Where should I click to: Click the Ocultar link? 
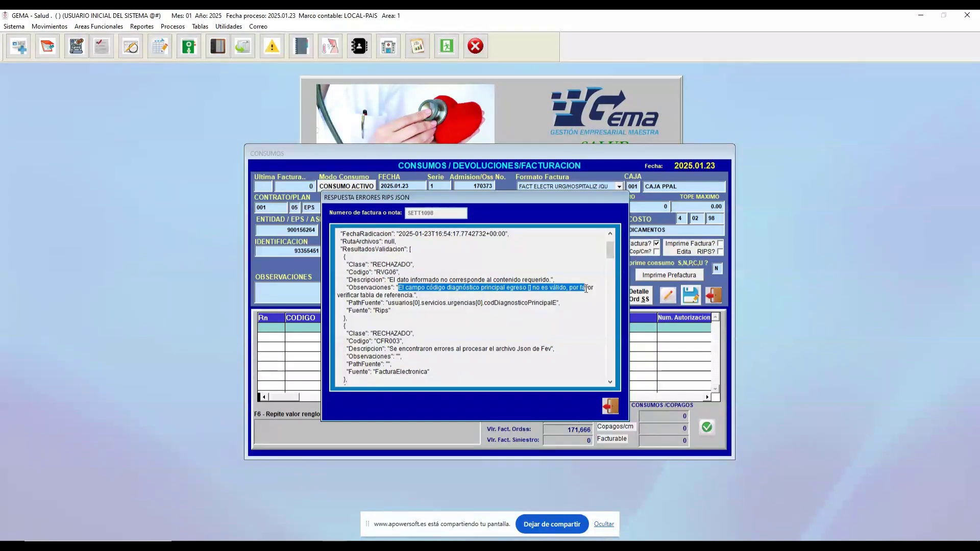pos(604,524)
